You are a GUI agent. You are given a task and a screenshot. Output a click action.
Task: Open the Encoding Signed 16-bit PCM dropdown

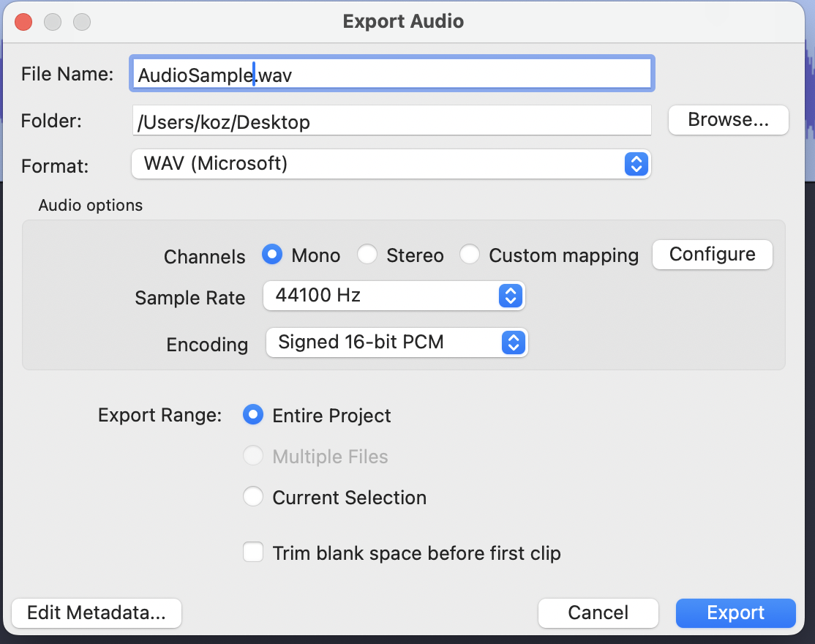coord(397,342)
